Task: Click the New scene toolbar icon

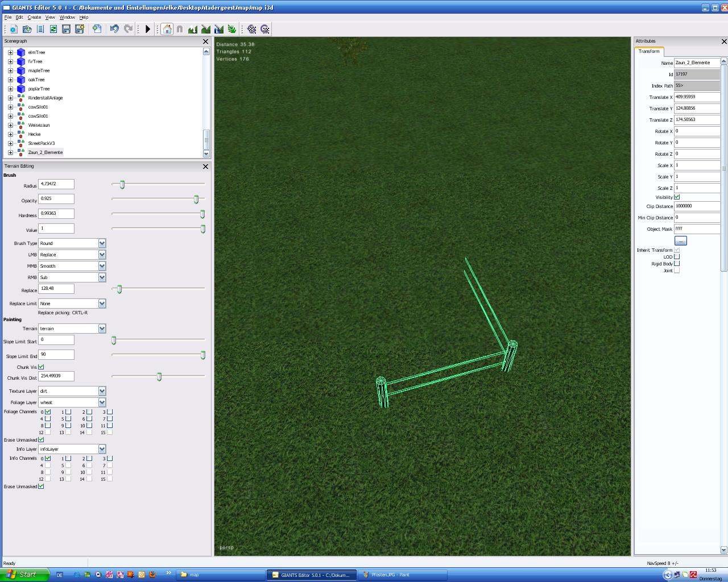Action: (13, 29)
